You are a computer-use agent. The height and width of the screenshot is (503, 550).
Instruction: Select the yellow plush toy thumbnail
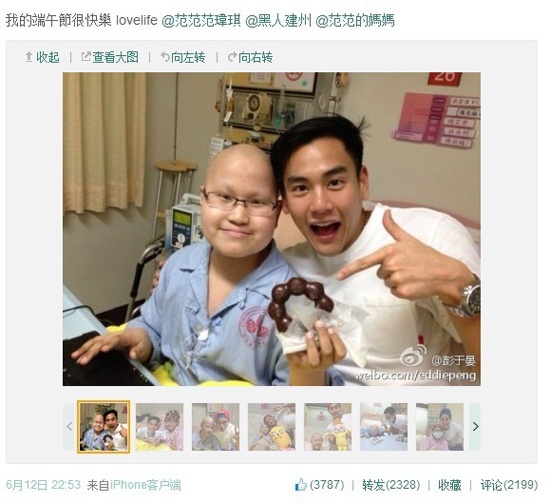(272, 427)
